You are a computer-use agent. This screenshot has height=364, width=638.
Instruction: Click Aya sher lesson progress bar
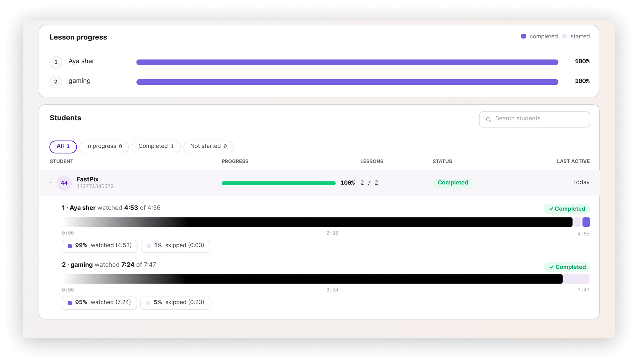click(347, 62)
